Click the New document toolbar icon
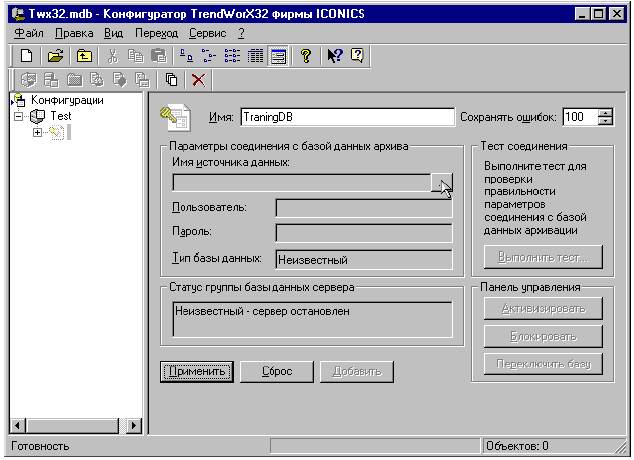 [27, 56]
